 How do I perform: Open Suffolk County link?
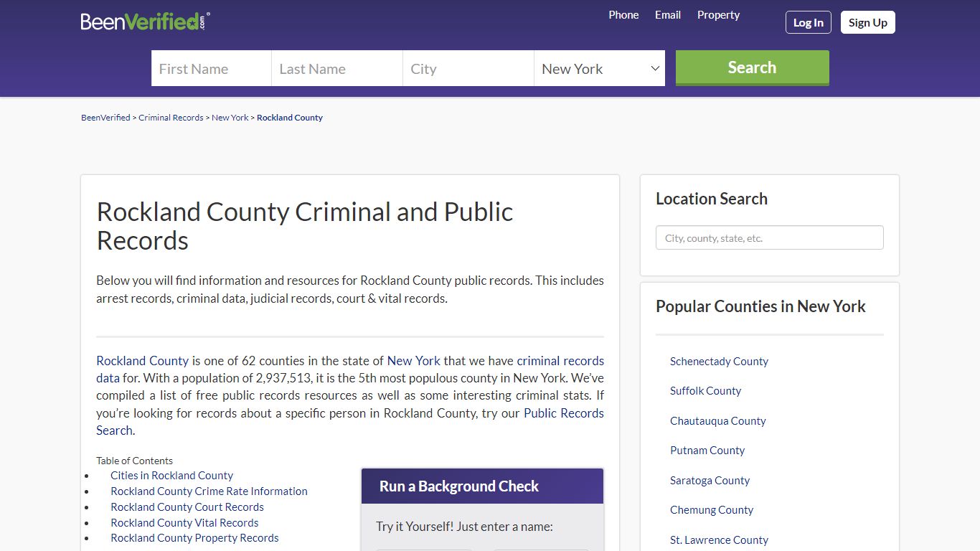pos(705,391)
